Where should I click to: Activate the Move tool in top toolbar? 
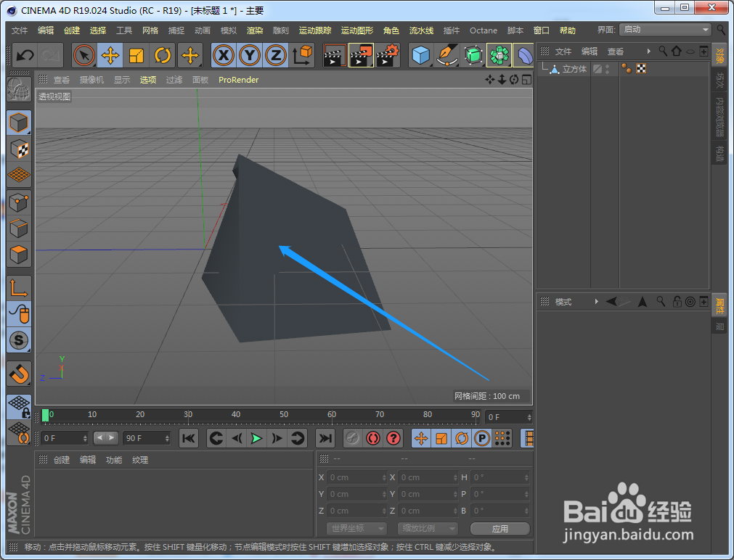tap(110, 56)
